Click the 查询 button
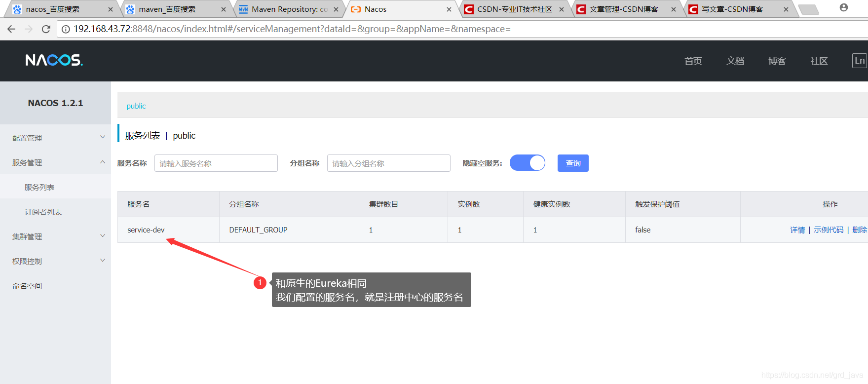Screen dimensions: 868x384 [573, 163]
